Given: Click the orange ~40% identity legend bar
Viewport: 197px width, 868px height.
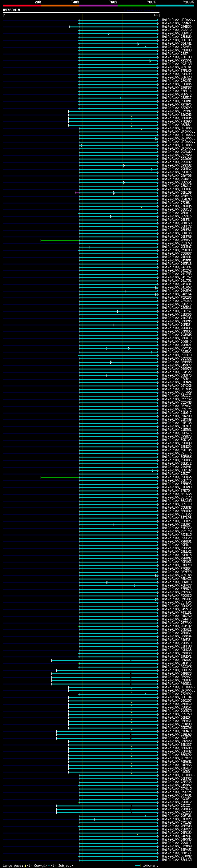Looking at the screenshot, I should [x=60, y=6].
